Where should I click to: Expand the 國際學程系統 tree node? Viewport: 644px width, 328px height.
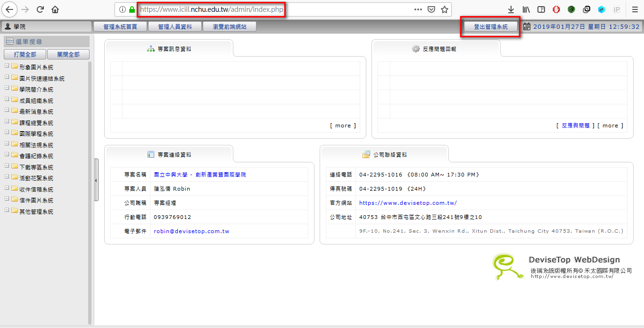tap(7, 134)
